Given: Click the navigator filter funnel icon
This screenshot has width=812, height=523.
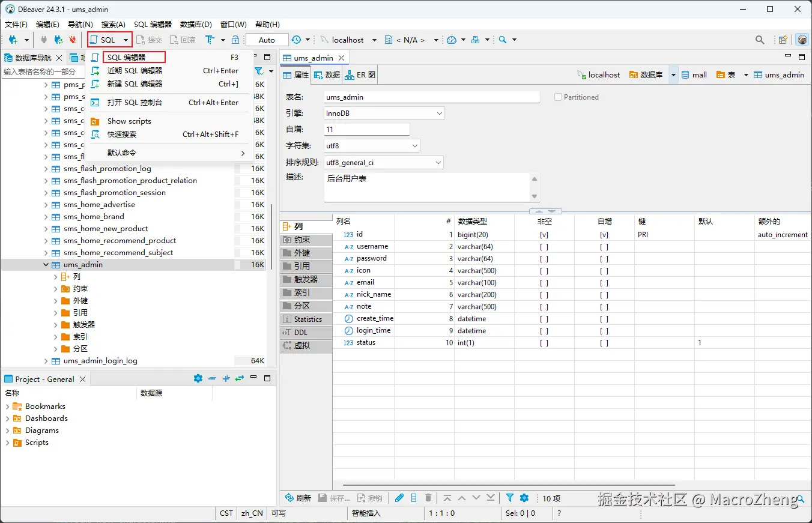Looking at the screenshot, I should (x=259, y=71).
